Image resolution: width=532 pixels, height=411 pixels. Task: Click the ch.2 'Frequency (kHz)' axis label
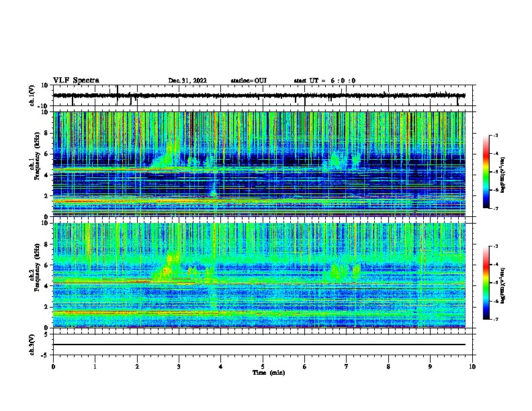[x=38, y=266]
